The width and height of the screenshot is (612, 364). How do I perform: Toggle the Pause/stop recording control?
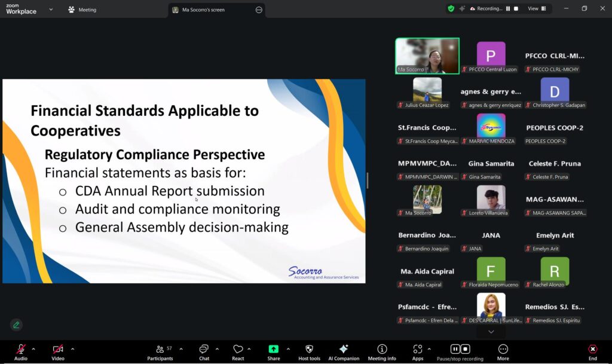click(x=460, y=350)
